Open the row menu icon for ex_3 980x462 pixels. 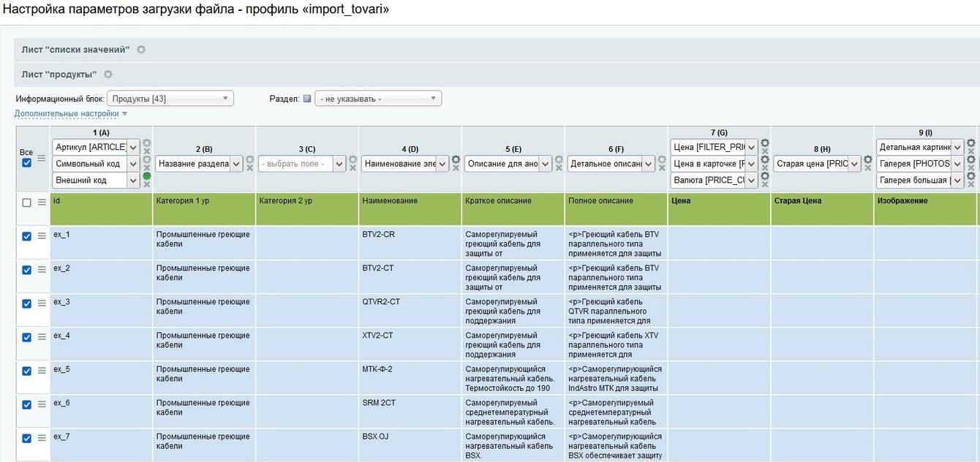42,303
